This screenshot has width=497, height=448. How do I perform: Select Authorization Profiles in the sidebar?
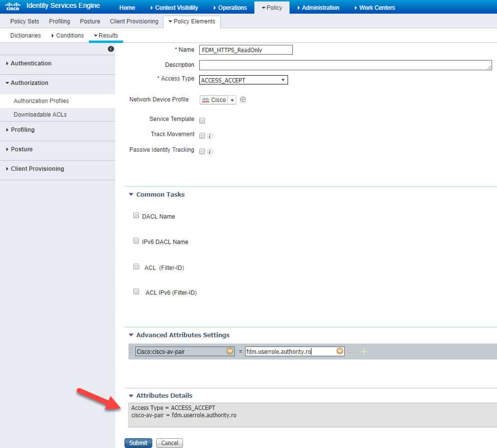coord(41,101)
